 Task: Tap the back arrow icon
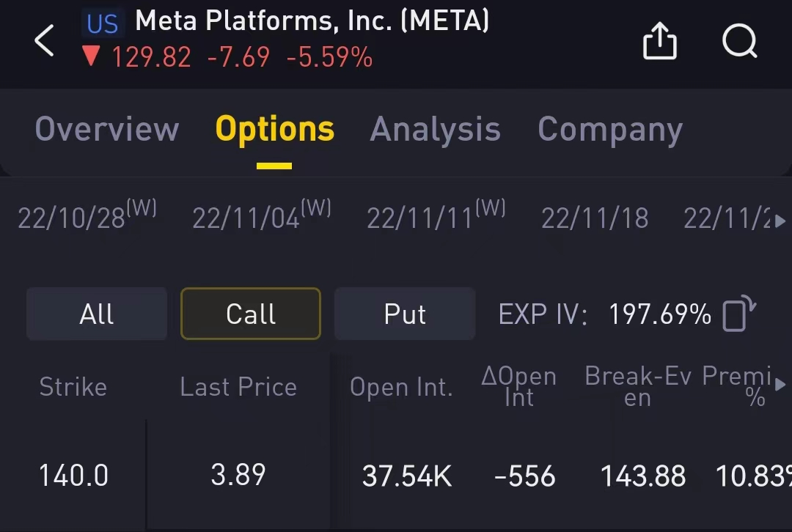tap(45, 40)
